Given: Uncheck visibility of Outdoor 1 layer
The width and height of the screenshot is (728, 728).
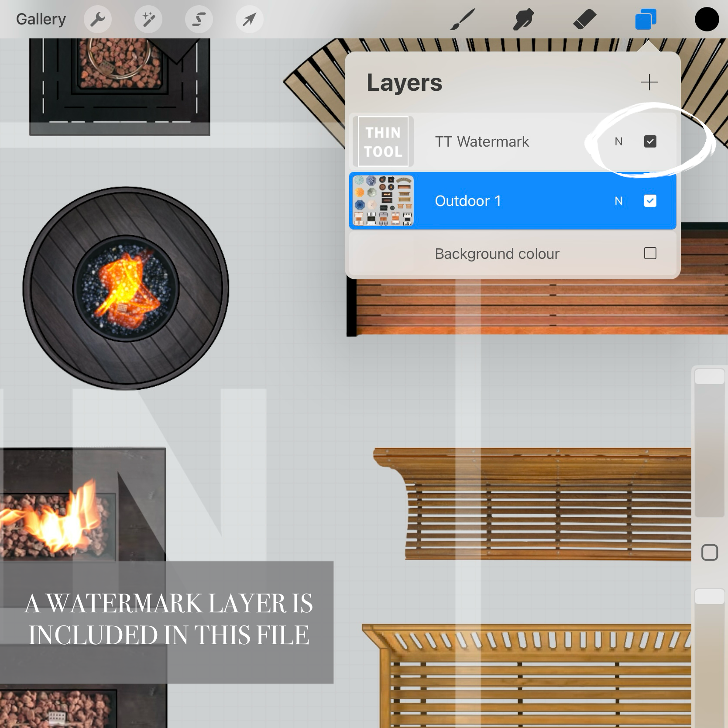Looking at the screenshot, I should click(650, 201).
